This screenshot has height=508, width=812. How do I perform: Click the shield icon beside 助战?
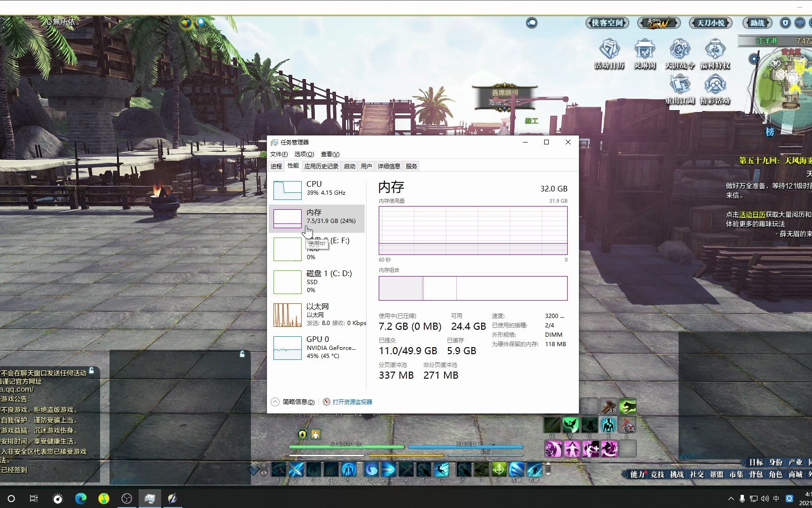tap(785, 23)
